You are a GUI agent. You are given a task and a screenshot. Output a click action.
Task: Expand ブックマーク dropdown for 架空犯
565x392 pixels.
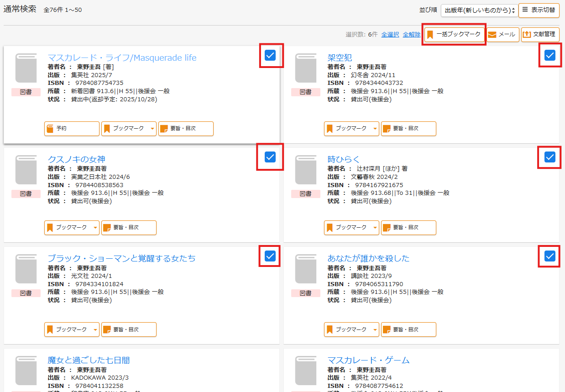(x=375, y=129)
